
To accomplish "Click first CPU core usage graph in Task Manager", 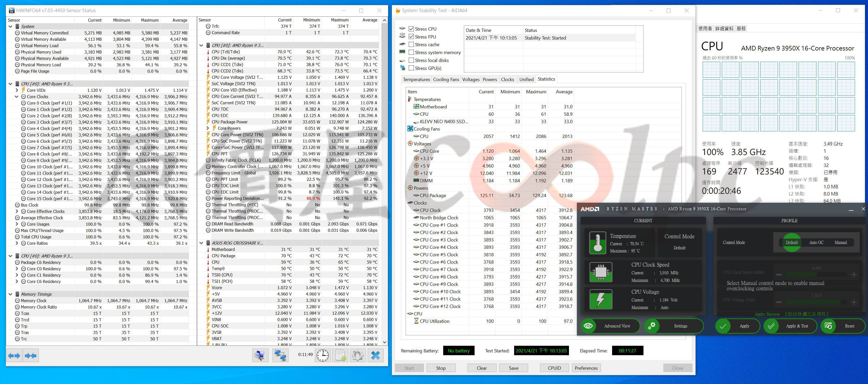I will point(711,69).
